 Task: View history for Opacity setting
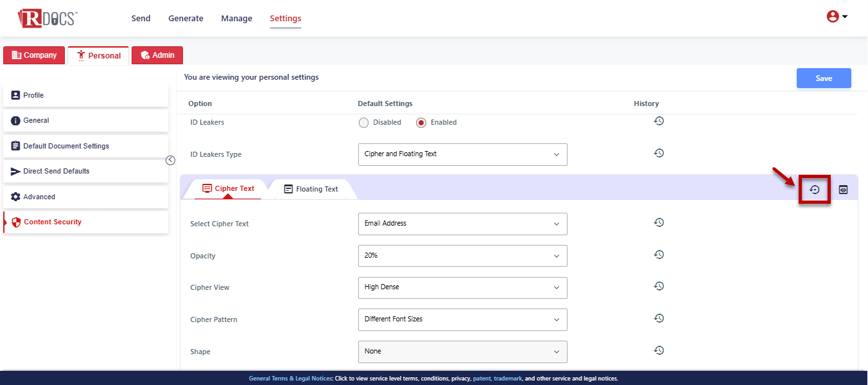click(x=659, y=255)
